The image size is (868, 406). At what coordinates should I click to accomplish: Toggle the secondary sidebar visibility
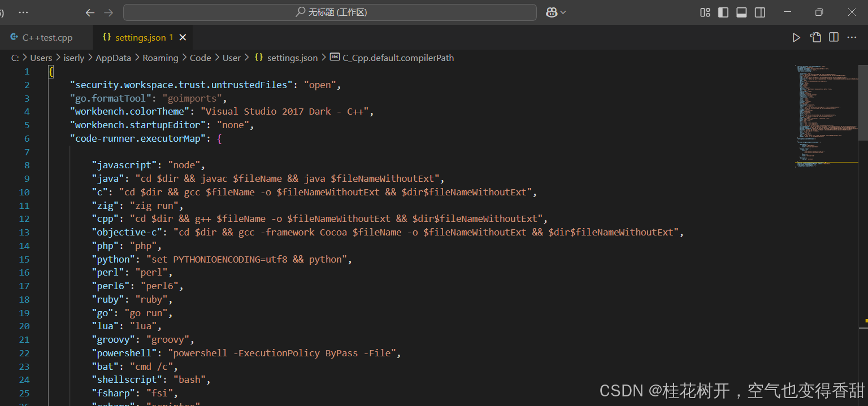pos(759,12)
